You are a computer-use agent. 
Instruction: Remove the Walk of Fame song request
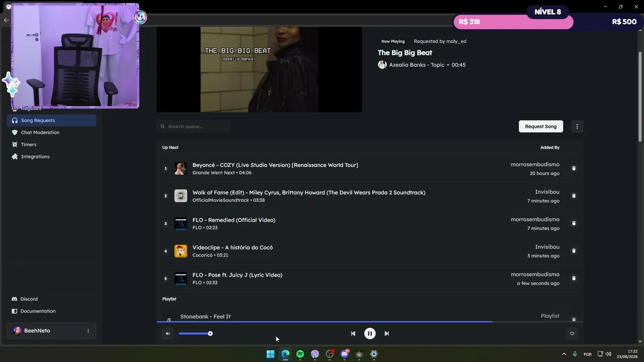[x=574, y=196]
